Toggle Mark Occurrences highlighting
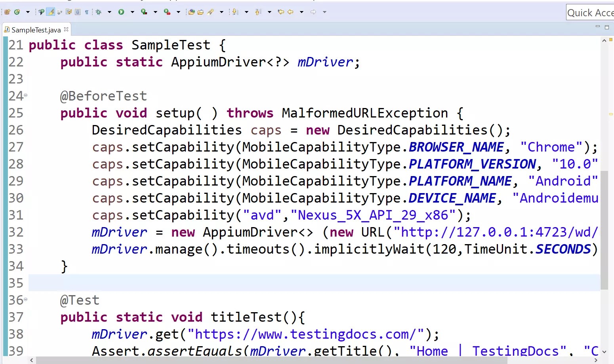Image resolution: width=614 pixels, height=364 pixels. coord(50,12)
